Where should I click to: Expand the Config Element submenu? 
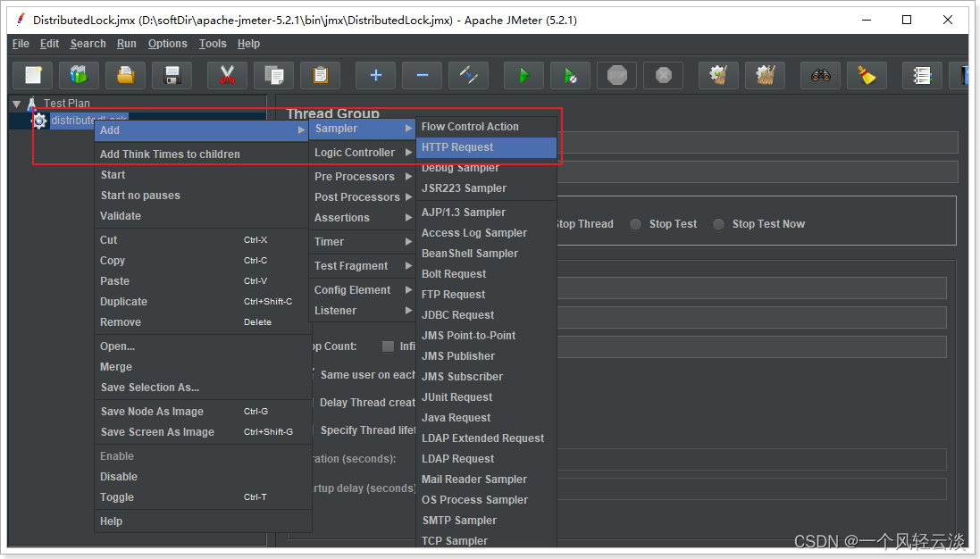pyautogui.click(x=363, y=290)
